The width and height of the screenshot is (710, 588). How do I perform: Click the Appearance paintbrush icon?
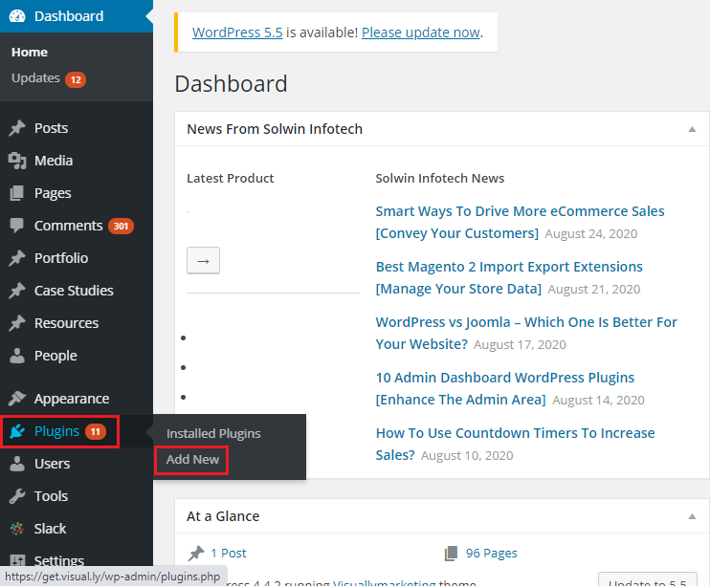(17, 399)
